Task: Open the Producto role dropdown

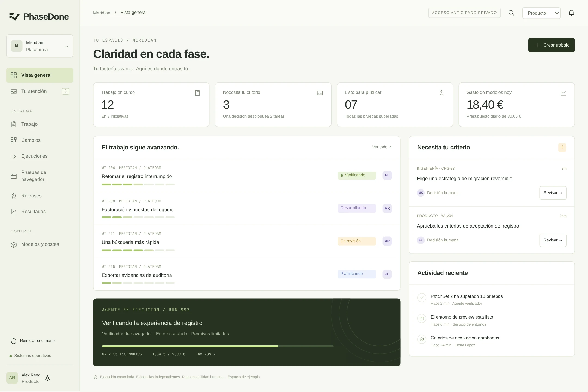Action: click(541, 13)
